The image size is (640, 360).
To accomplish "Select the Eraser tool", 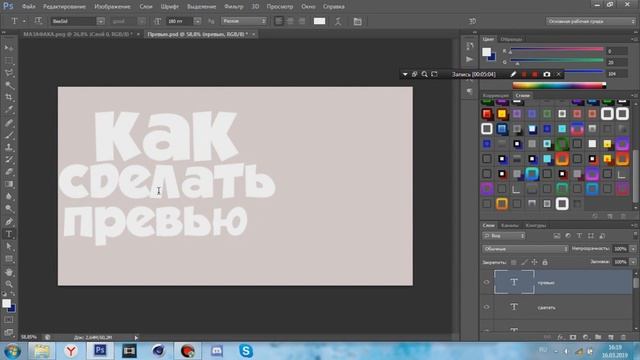I will point(9,172).
